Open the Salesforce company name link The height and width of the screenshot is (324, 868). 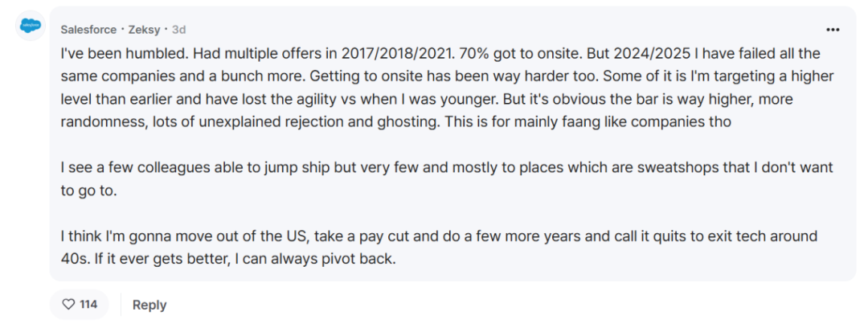pos(88,29)
